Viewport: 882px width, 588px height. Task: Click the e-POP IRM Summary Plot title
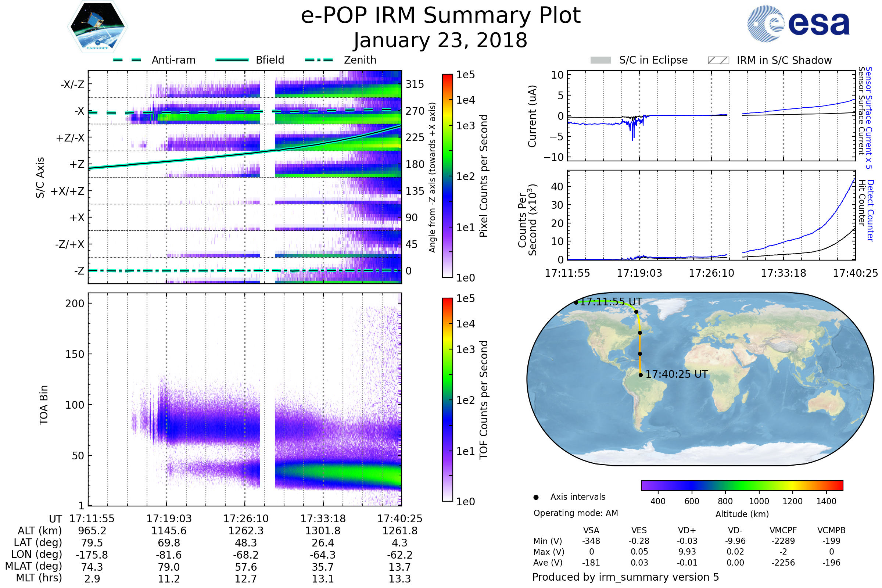(x=441, y=16)
